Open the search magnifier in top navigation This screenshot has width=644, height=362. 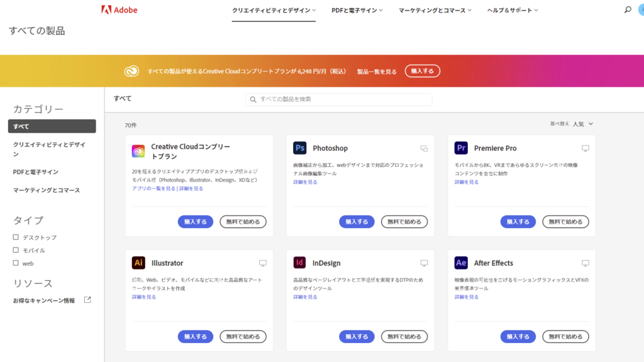tap(628, 9)
